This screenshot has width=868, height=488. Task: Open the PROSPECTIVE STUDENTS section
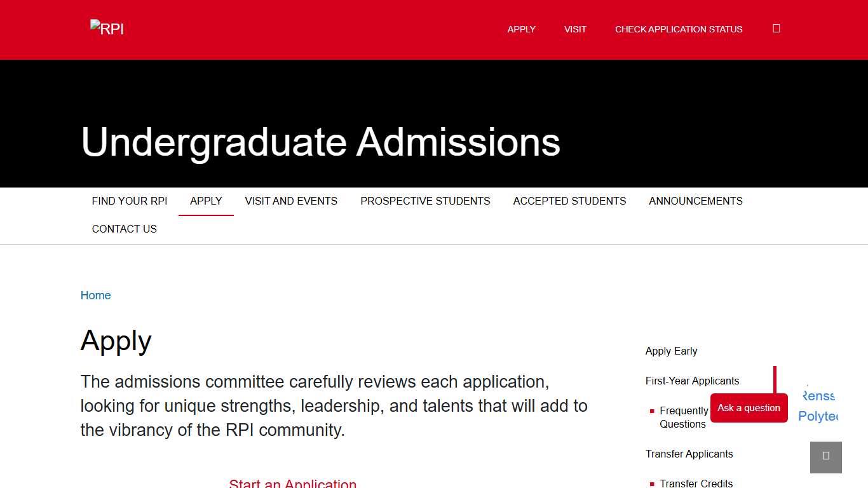pos(425,201)
